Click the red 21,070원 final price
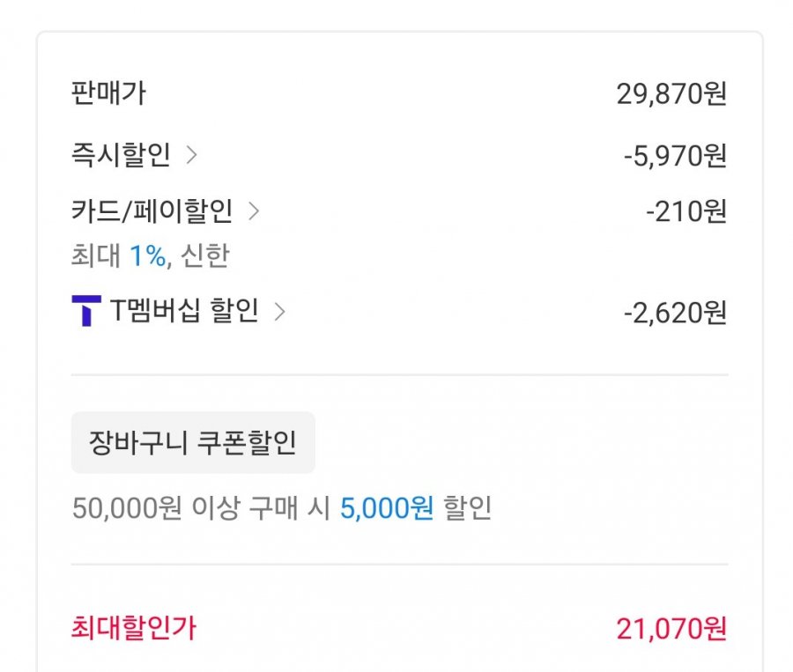The width and height of the screenshot is (793, 672). pyautogui.click(x=671, y=629)
